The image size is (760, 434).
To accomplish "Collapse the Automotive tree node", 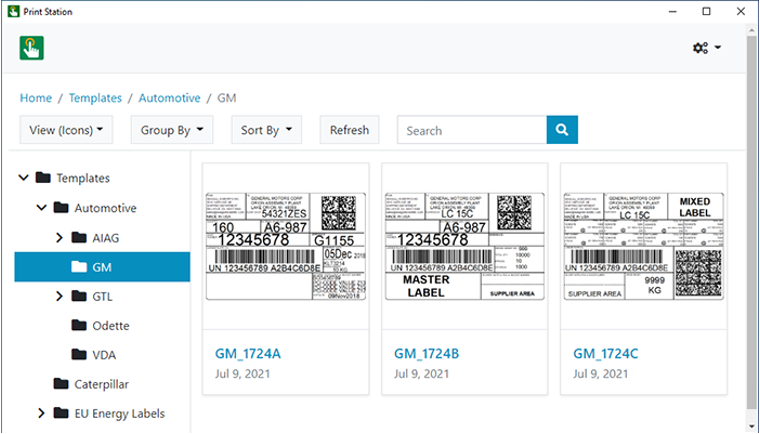I will pos(42,208).
